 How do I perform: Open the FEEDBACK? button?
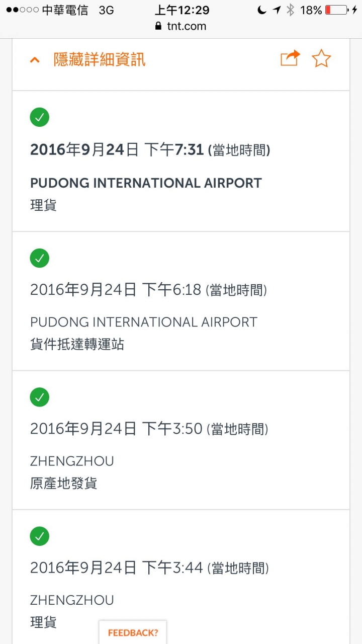coord(133,632)
